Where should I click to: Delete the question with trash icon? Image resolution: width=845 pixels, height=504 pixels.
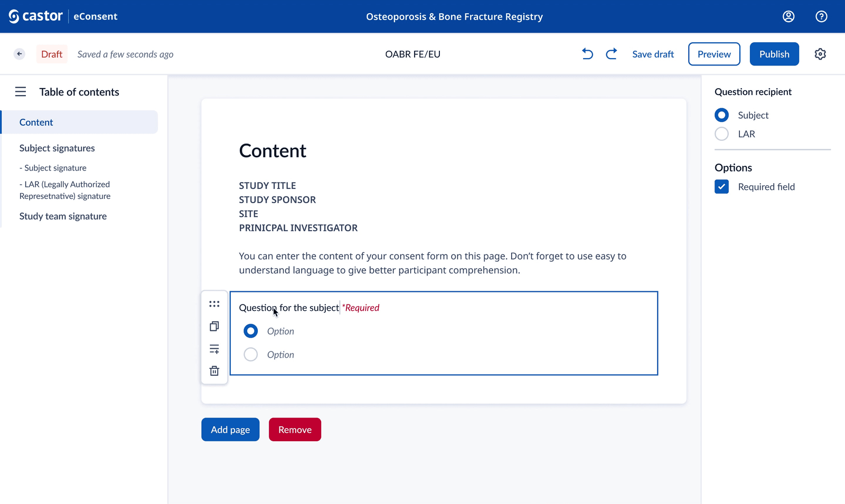214,371
